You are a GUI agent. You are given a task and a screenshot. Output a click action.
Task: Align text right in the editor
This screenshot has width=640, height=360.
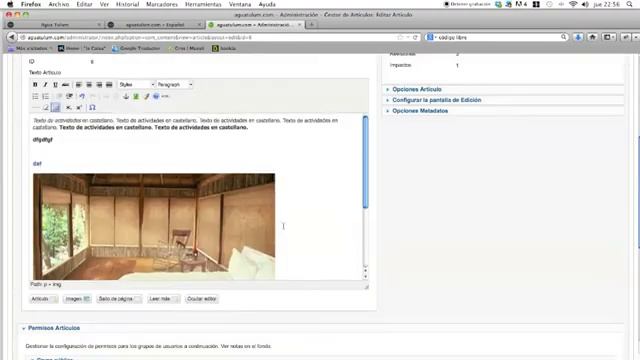[x=99, y=84]
